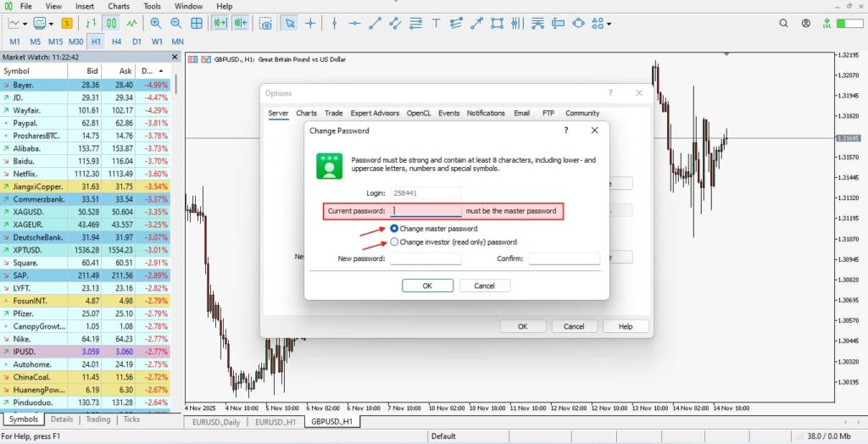
Task: Tile chart windows with grid icon
Action: 197,23
